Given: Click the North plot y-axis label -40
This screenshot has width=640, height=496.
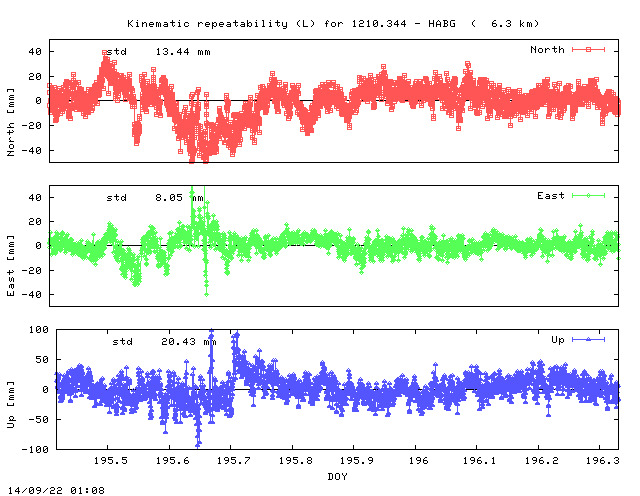Looking at the screenshot, I should tap(32, 151).
